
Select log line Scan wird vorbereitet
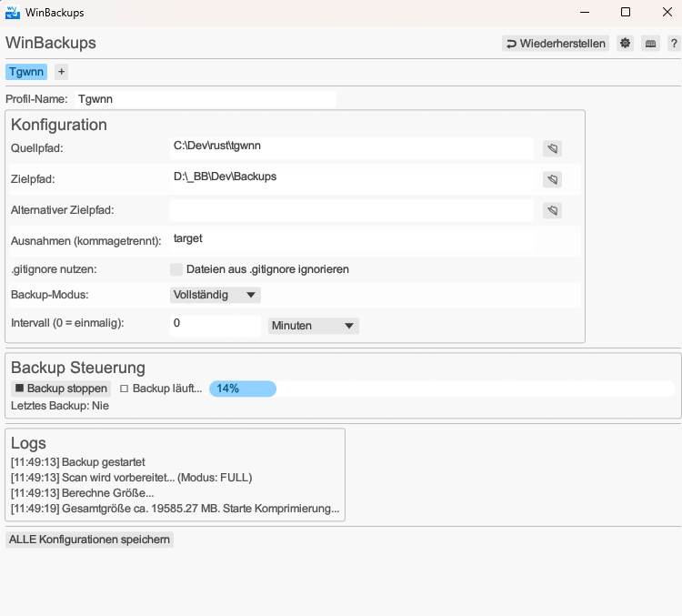click(131, 478)
